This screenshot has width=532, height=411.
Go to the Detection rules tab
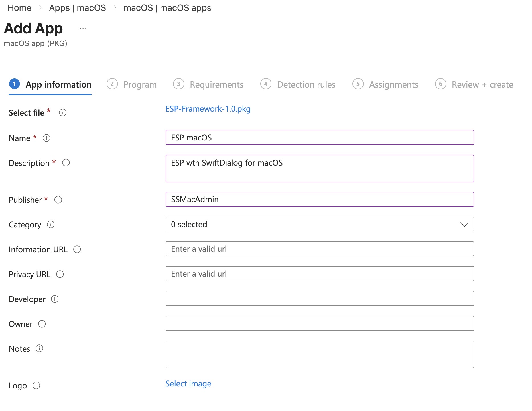[x=306, y=85]
